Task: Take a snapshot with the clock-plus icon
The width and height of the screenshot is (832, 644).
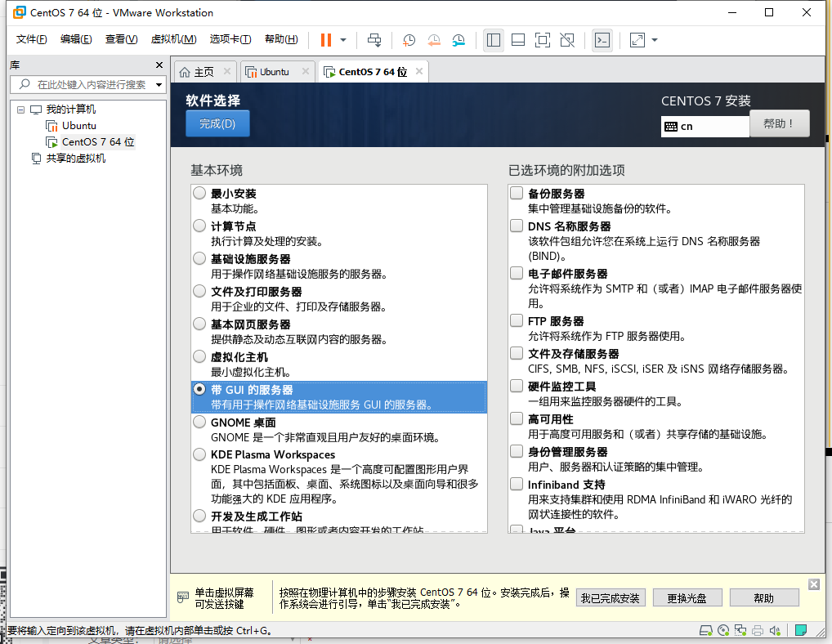Action: click(x=409, y=40)
